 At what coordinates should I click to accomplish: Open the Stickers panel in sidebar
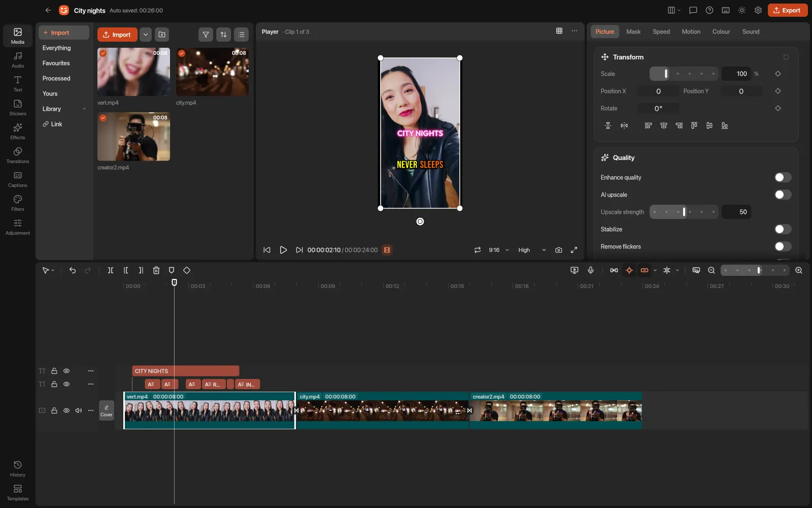coord(18,108)
